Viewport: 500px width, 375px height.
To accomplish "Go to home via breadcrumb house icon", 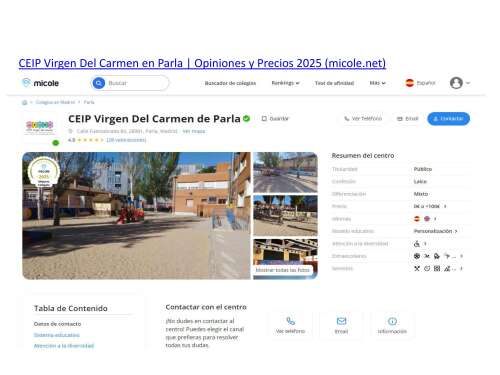I will [24, 102].
